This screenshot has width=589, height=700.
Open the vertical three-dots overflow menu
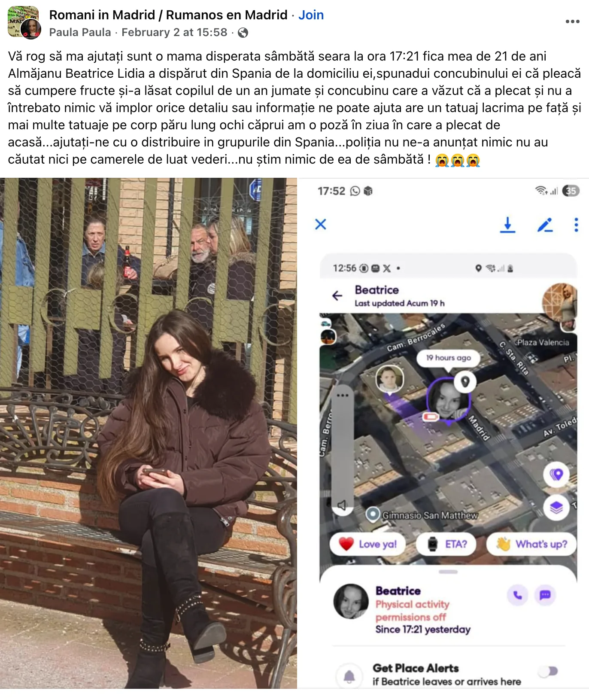(576, 225)
